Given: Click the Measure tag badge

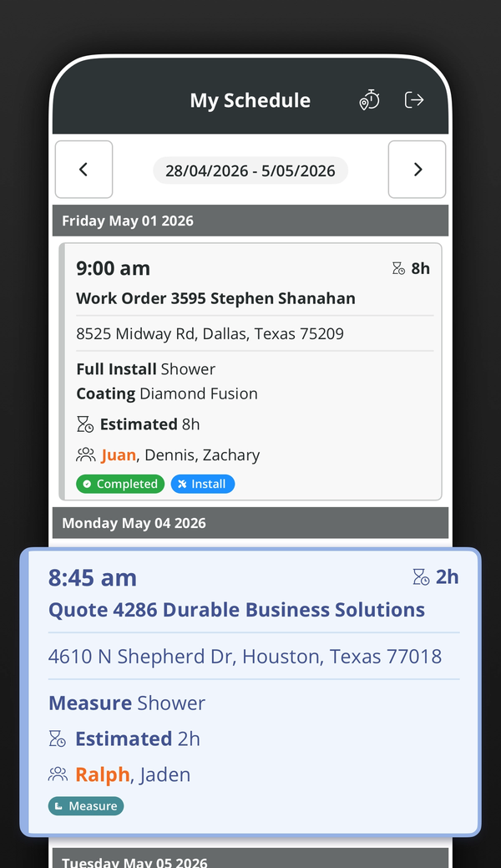Looking at the screenshot, I should [86, 806].
